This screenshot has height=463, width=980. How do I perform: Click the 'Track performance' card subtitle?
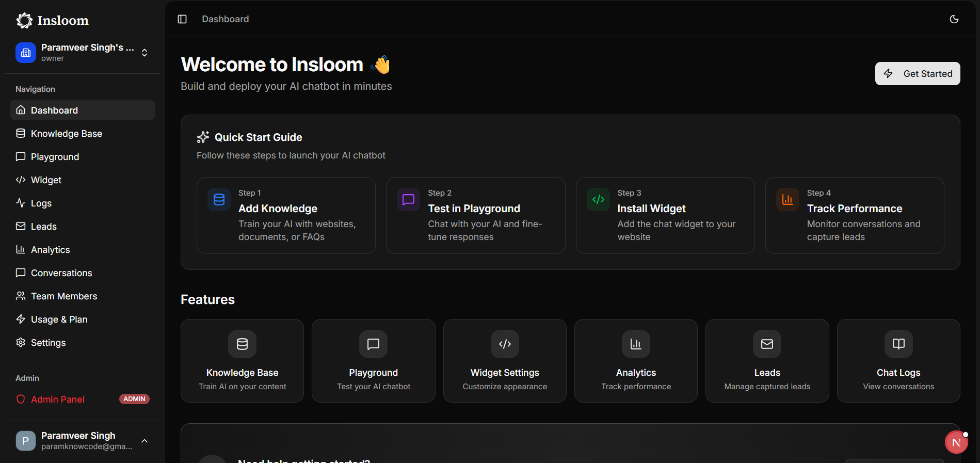click(636, 387)
